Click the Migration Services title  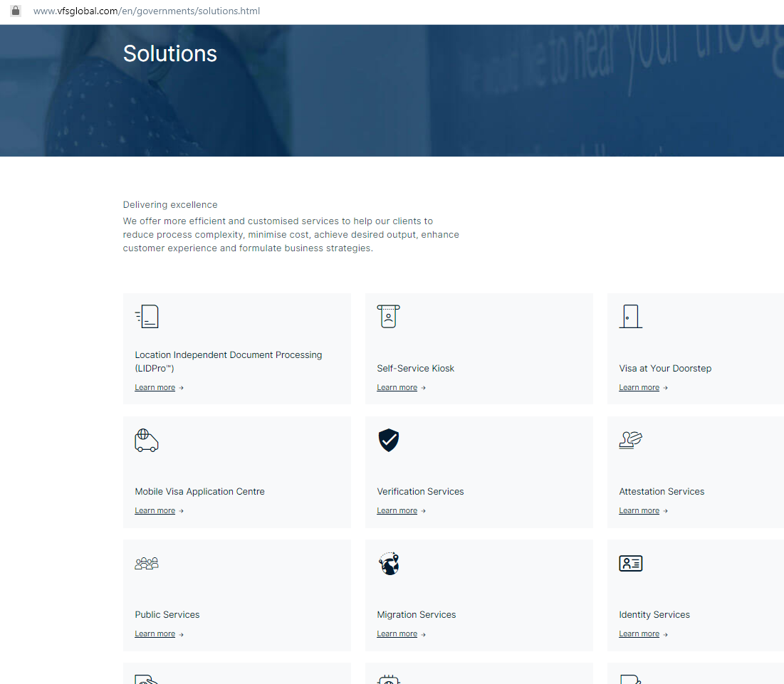(416, 615)
